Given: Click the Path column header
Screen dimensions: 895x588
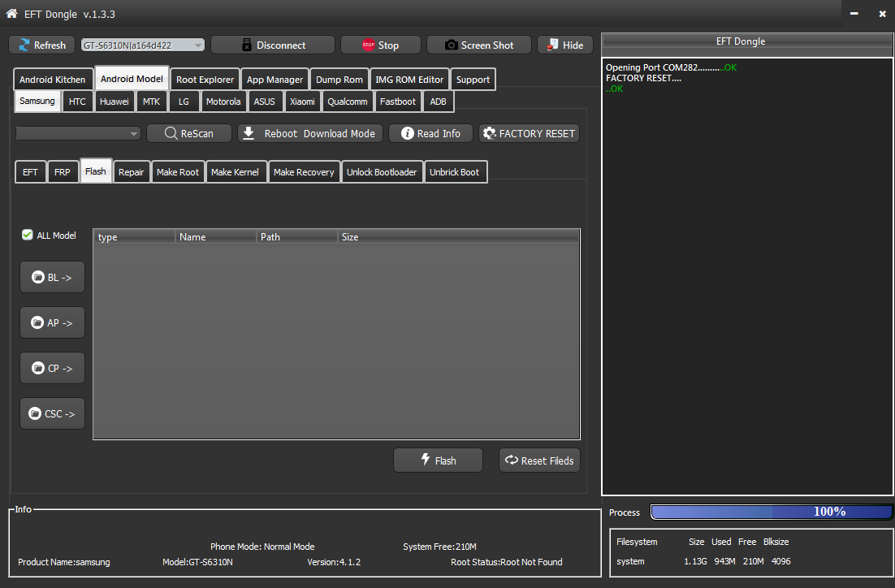Looking at the screenshot, I should (296, 237).
